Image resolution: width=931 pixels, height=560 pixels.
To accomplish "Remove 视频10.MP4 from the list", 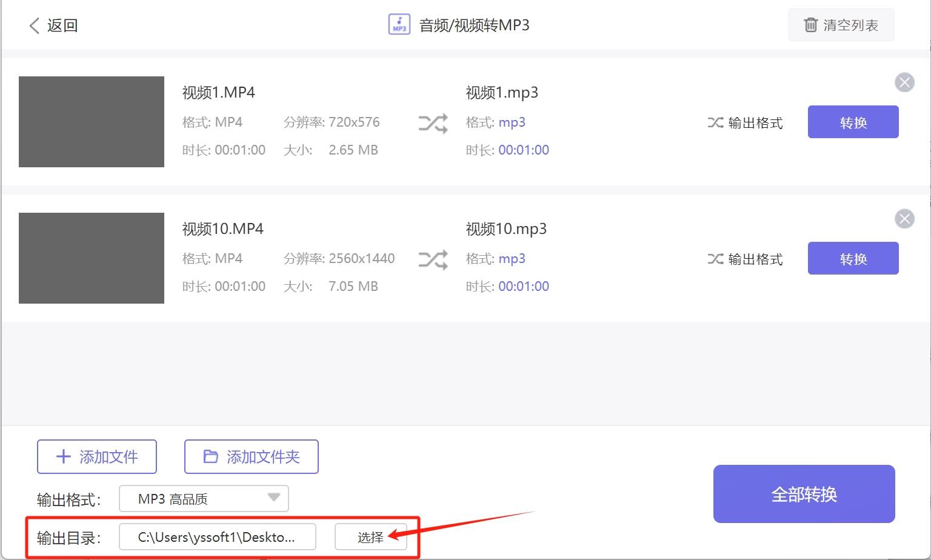I will pos(904,219).
